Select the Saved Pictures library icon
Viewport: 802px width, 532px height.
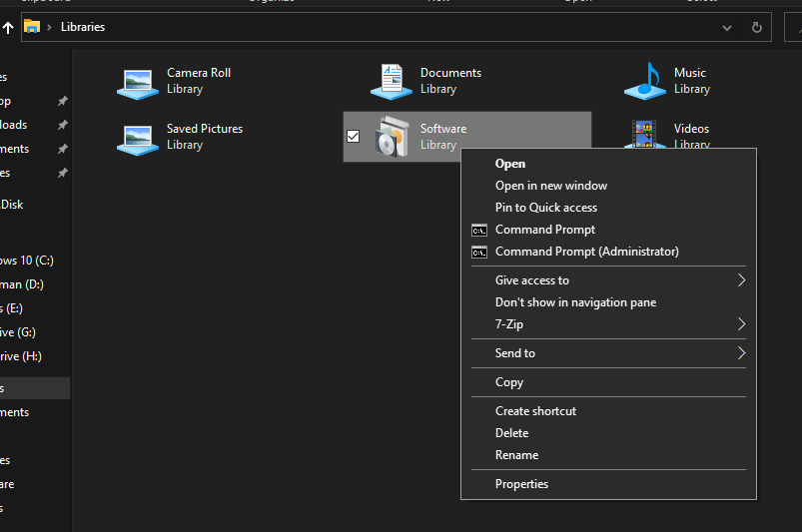pyautogui.click(x=138, y=138)
